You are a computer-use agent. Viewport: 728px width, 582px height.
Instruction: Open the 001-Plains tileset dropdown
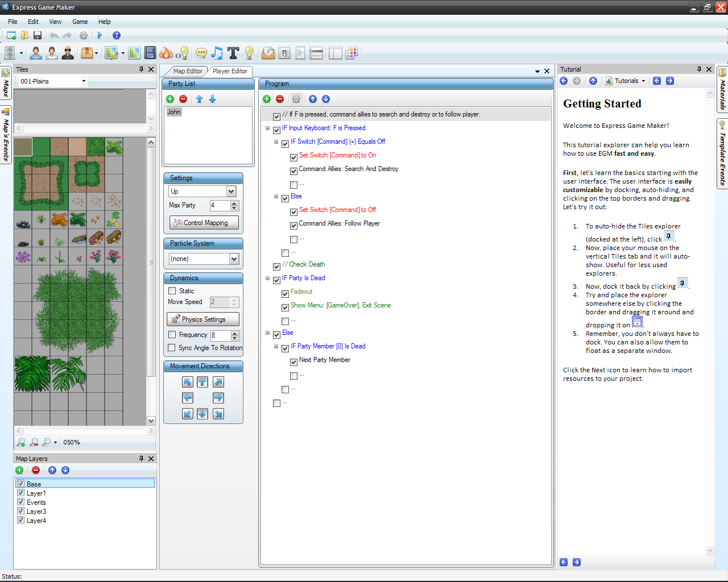coord(84,81)
